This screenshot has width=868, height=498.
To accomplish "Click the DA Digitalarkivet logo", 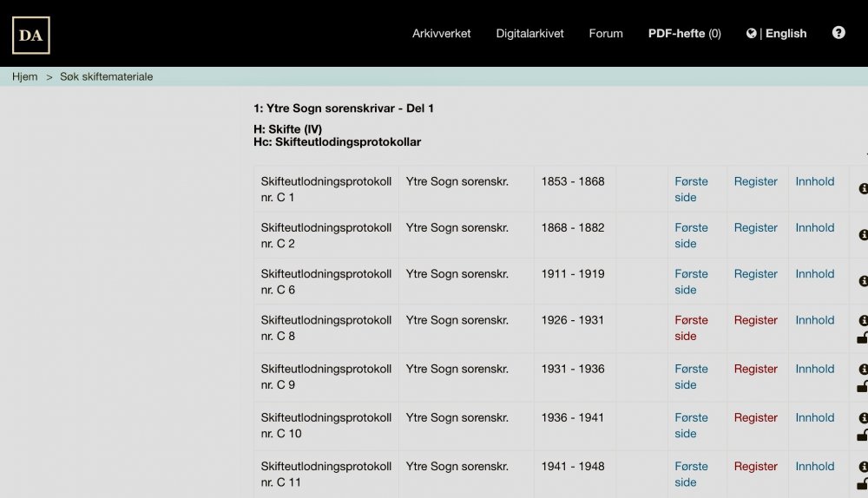I will click(x=30, y=35).
